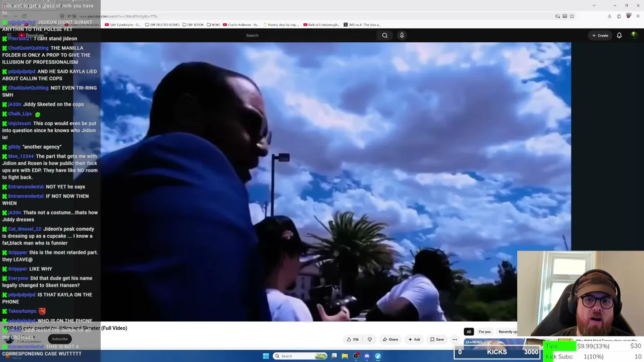Open the Charlie Anderson bookmark

pyautogui.click(x=241, y=25)
